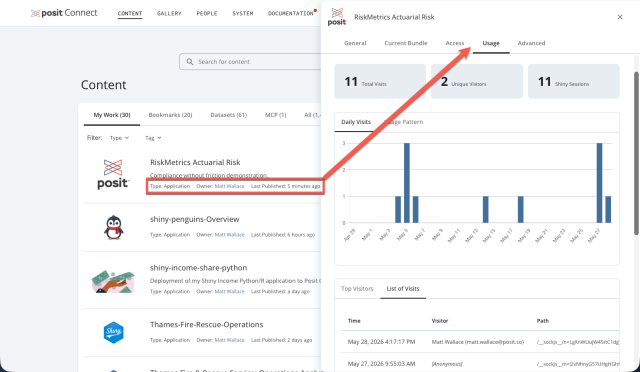Screen dimensions: 640x372
Task: Click the May 27, 2026 9:55:03 AM visit
Action: click(381, 363)
